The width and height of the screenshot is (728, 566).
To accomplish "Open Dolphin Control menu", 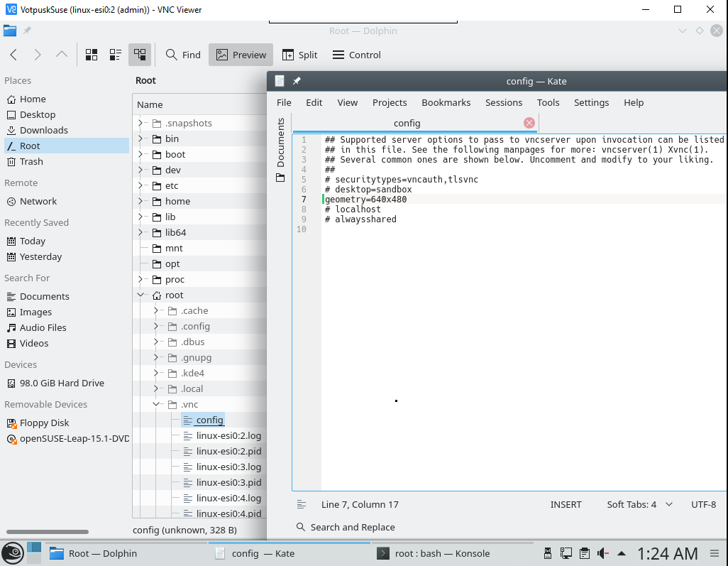I will click(x=357, y=55).
